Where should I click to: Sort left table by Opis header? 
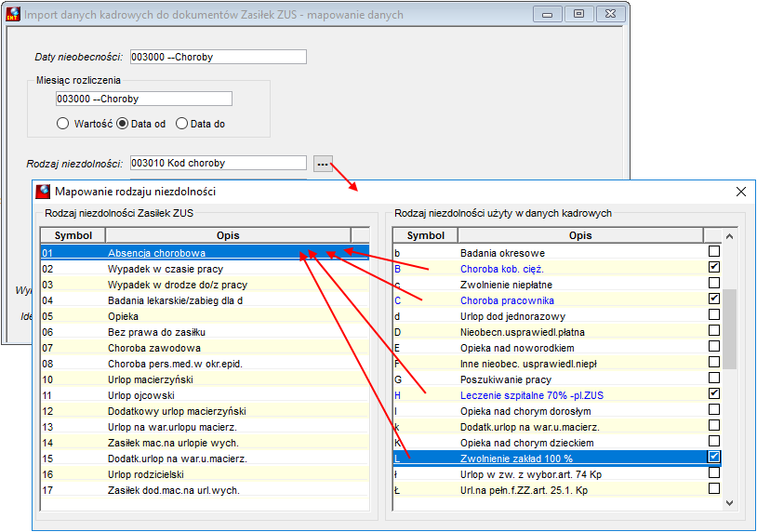[x=228, y=235]
